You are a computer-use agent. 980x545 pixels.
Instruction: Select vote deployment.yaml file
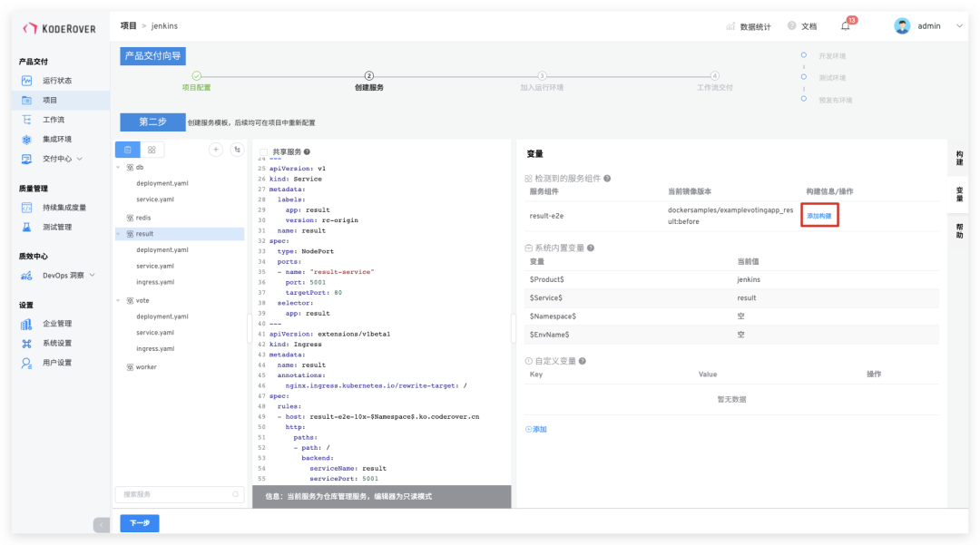coord(162,316)
